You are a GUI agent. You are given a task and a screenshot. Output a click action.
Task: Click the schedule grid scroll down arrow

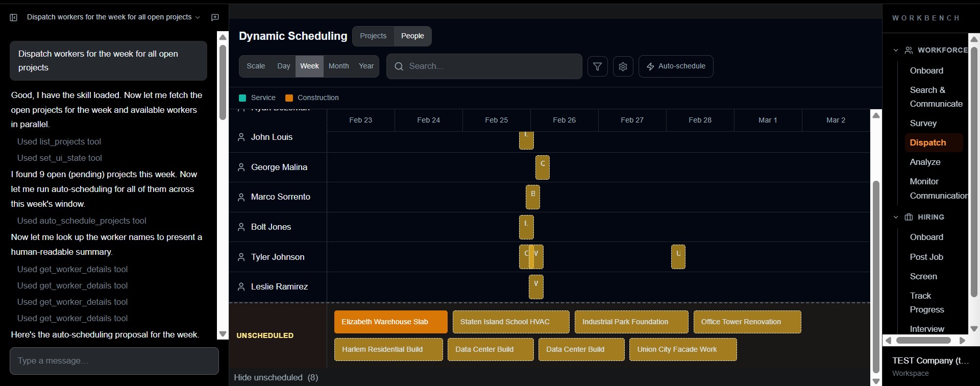(x=876, y=381)
